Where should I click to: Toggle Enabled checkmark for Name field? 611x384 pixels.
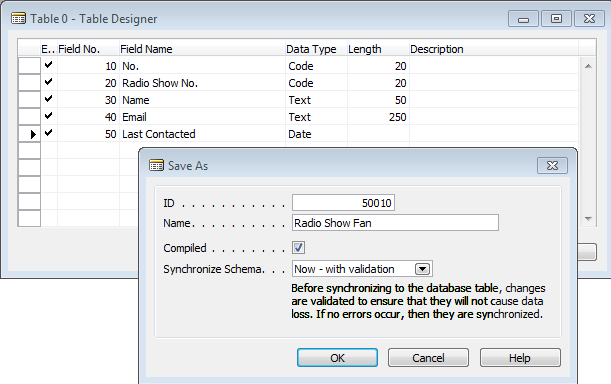(49, 100)
